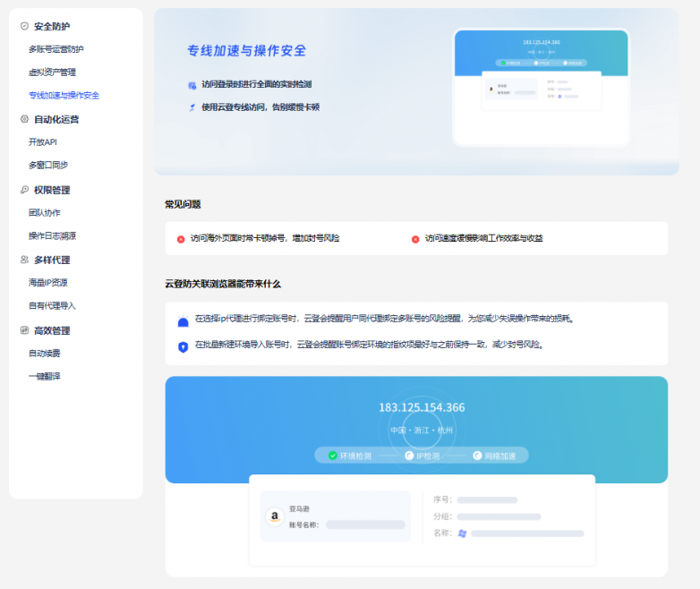Screen dimensions: 700x589
Task: Go to 多窗口同步 in the sidebar
Action: (48, 166)
